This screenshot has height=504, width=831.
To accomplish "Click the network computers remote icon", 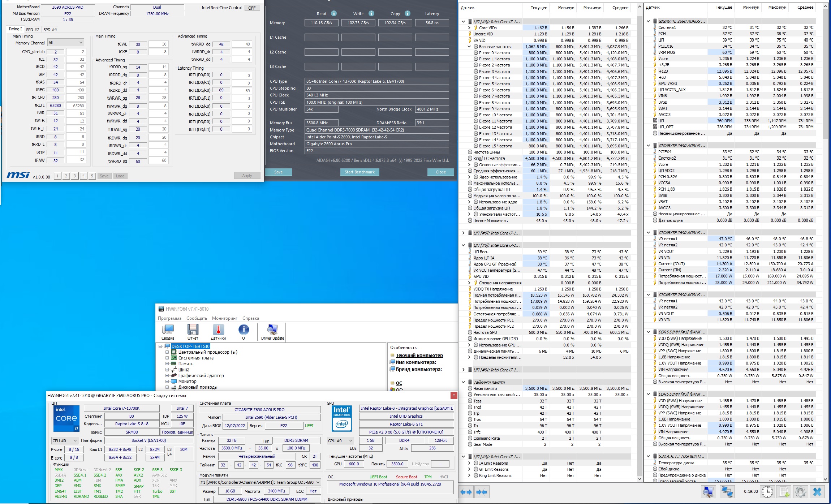I will tap(727, 492).
